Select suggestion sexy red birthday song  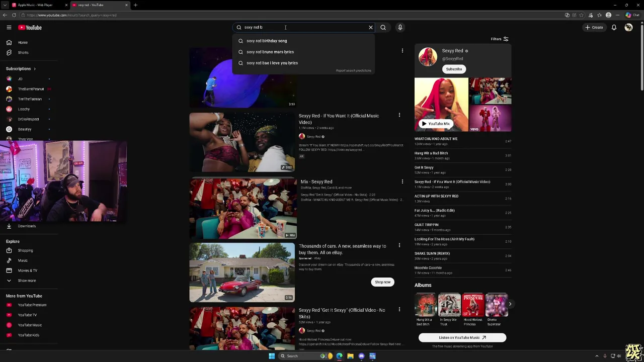point(303,41)
